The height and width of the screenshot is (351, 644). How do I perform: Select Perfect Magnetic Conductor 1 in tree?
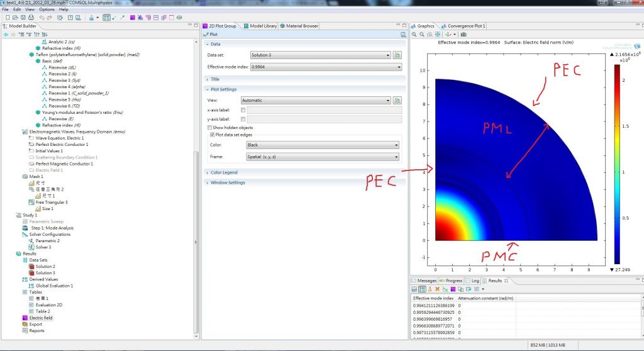(64, 164)
